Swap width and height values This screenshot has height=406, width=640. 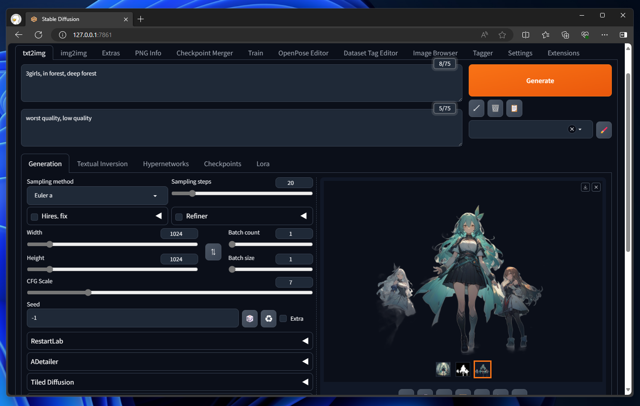pyautogui.click(x=213, y=252)
